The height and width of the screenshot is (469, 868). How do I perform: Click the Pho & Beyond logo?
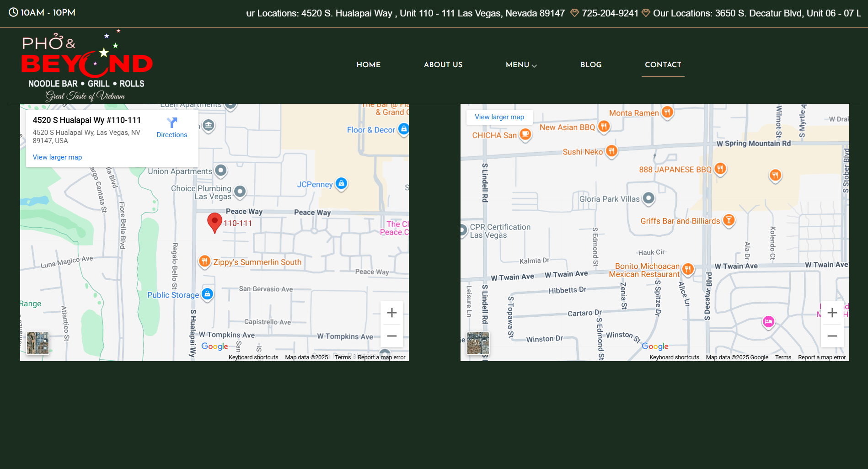coord(87,66)
